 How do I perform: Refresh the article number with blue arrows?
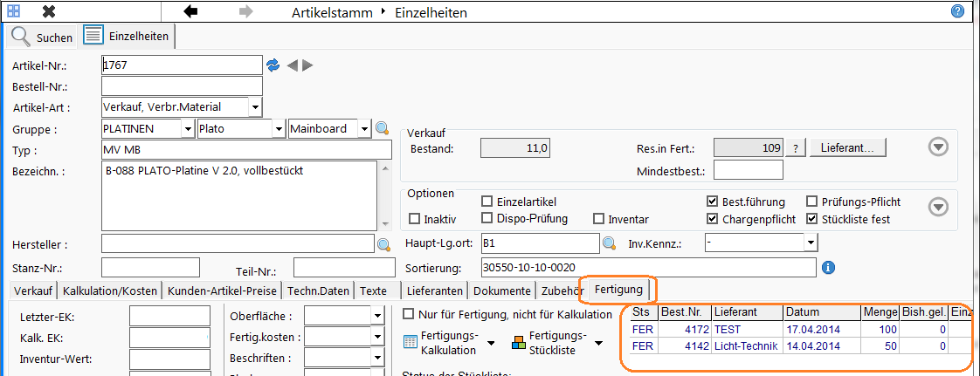[x=273, y=65]
